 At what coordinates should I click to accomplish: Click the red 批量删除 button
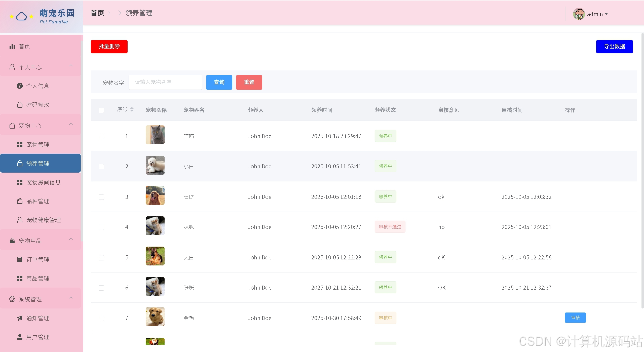(109, 47)
